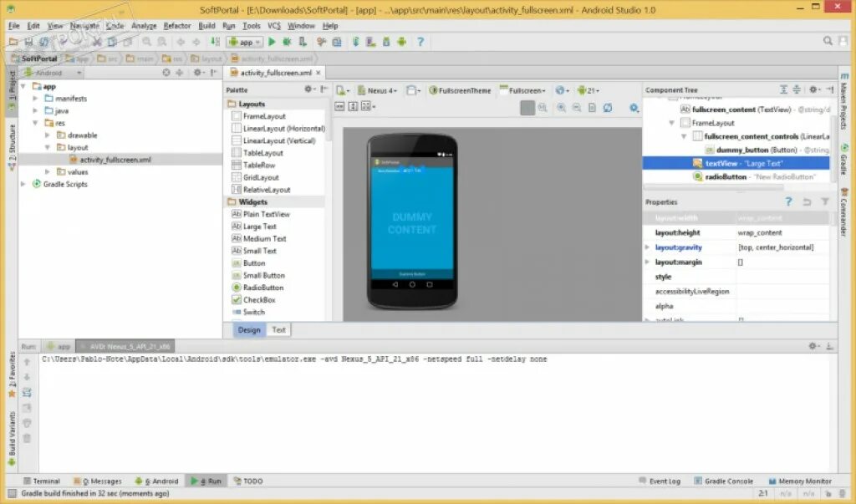Click the layout:height value field

782,232
